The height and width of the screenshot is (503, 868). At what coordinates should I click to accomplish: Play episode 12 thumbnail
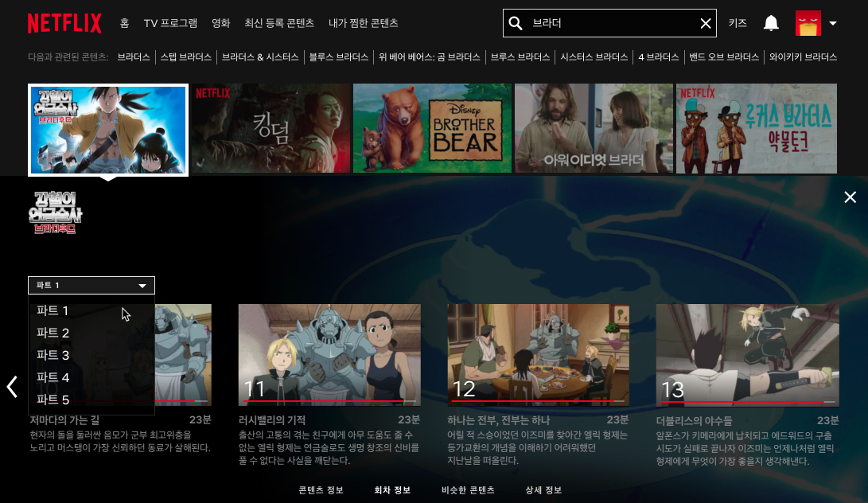(x=538, y=354)
